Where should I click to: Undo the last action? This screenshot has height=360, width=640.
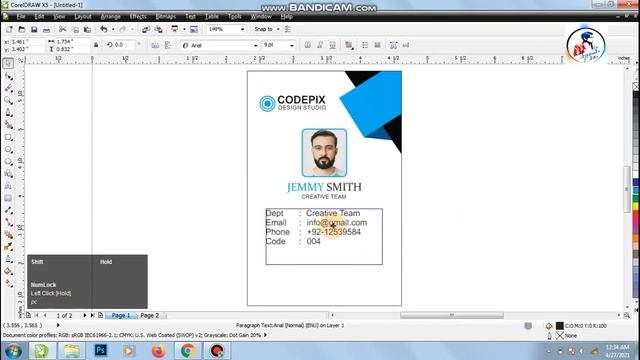coord(104,29)
